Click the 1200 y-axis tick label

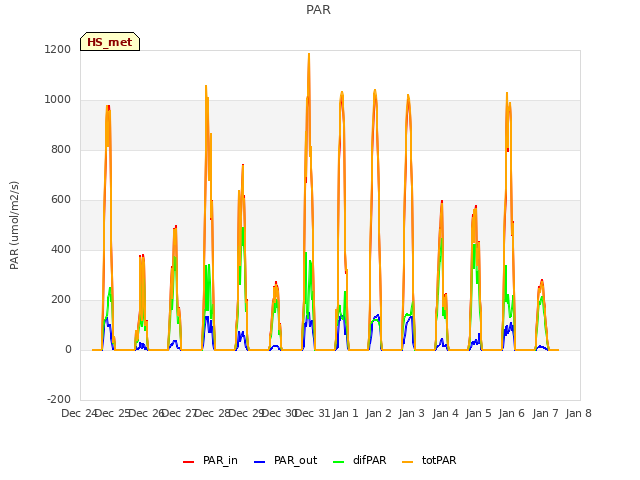[x=58, y=49]
